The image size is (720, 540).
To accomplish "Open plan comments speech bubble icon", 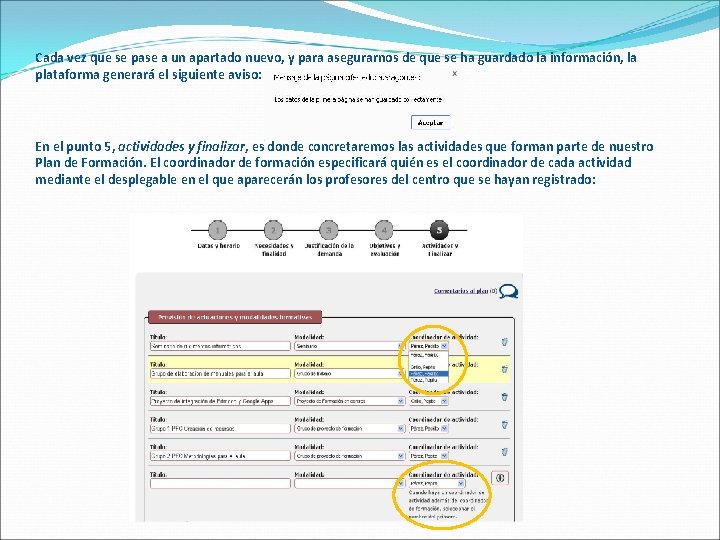I will tap(509, 291).
